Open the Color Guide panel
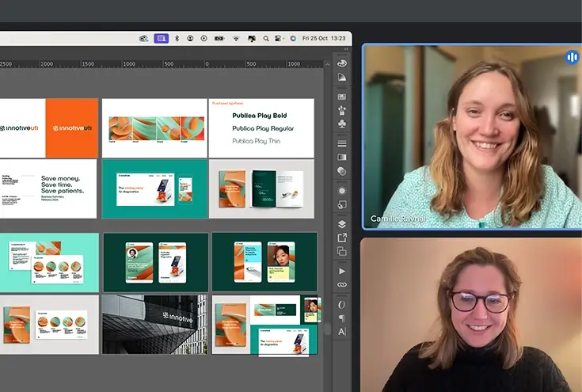 point(342,77)
